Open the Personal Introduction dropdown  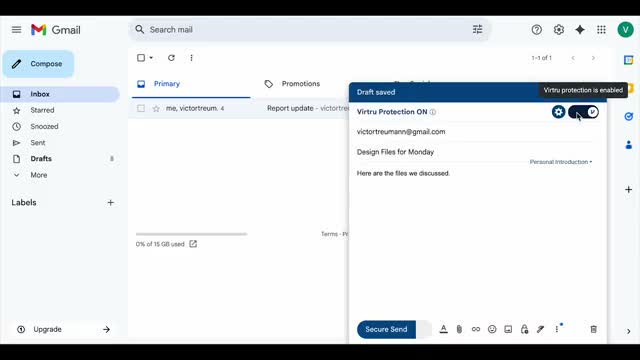561,162
